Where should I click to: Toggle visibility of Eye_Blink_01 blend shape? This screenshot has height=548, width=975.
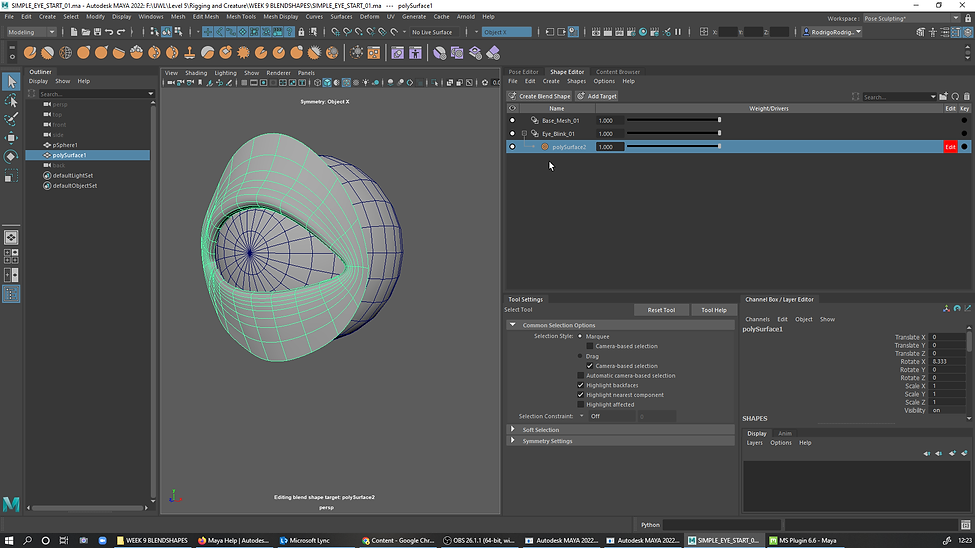[512, 134]
